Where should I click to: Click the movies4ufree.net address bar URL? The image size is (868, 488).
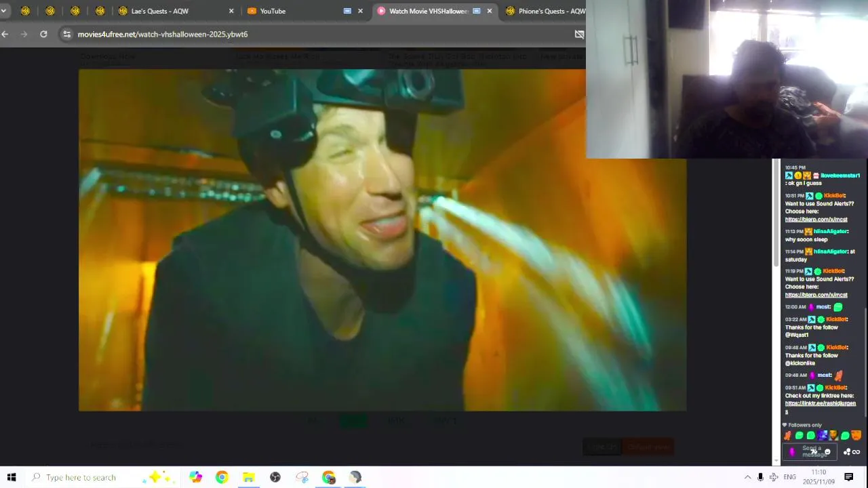click(163, 34)
